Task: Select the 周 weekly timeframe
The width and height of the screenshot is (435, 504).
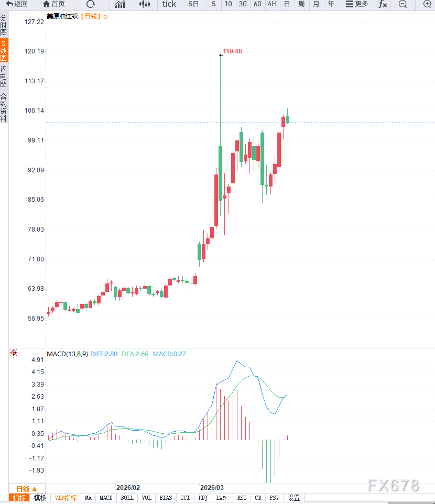Action: 301,4
